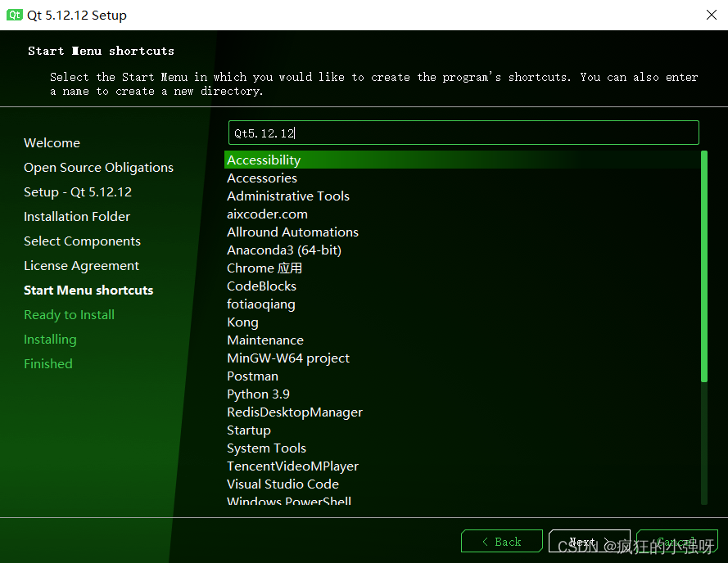Click Setup - Qt 5.12.12 step
The image size is (728, 563).
pyautogui.click(x=78, y=191)
